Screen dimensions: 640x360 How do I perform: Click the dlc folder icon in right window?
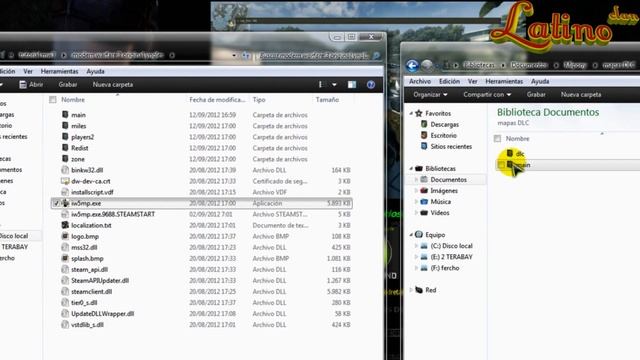pyautogui.click(x=510, y=153)
